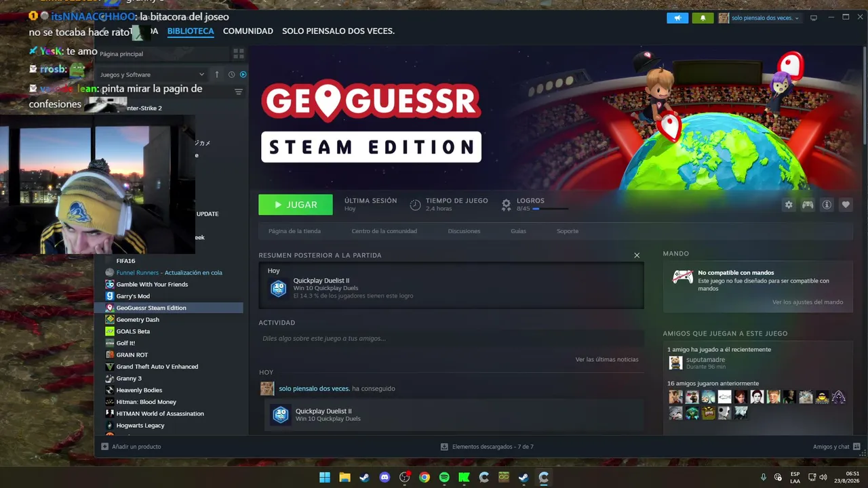Screen dimensions: 868x488
Task: Launch GeoGuessr with the JUGAR button
Action: 296,205
